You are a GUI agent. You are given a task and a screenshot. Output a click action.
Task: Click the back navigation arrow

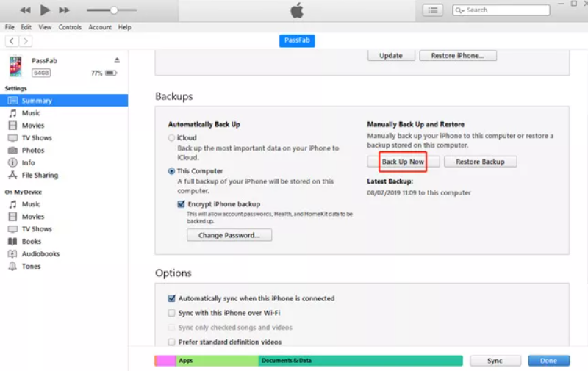tap(12, 41)
